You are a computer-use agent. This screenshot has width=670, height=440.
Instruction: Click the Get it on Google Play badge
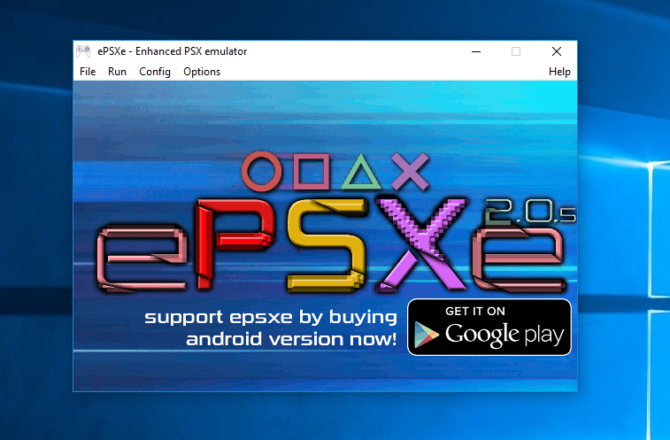(489, 327)
